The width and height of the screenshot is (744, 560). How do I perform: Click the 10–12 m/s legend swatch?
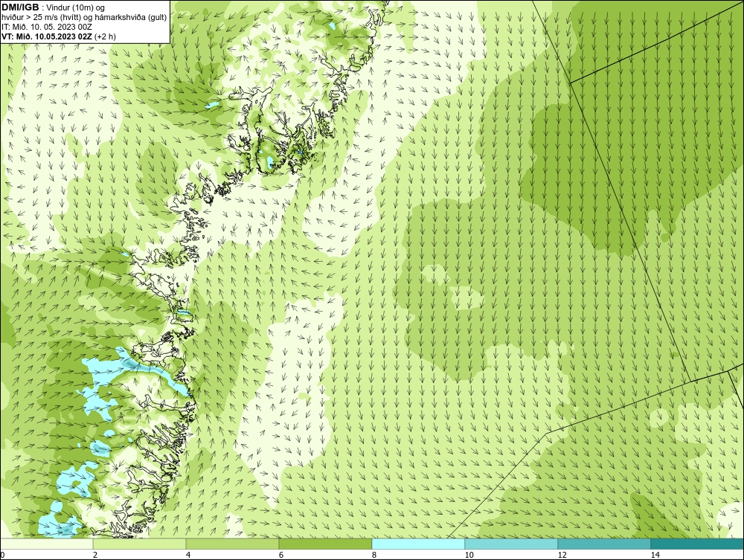coord(512,544)
